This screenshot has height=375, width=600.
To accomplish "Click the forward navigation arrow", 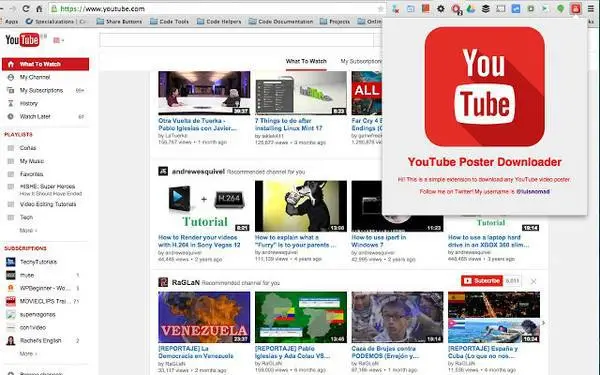I will click(x=13, y=8).
